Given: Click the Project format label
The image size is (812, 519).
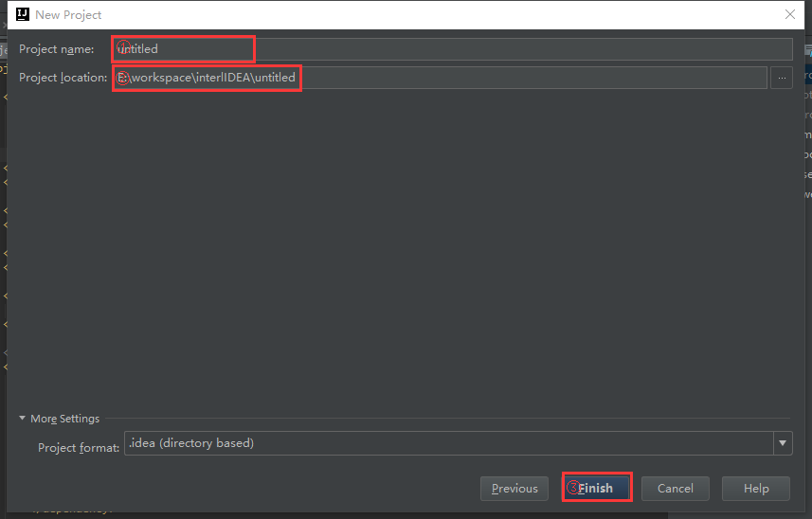Looking at the screenshot, I should [79, 448].
